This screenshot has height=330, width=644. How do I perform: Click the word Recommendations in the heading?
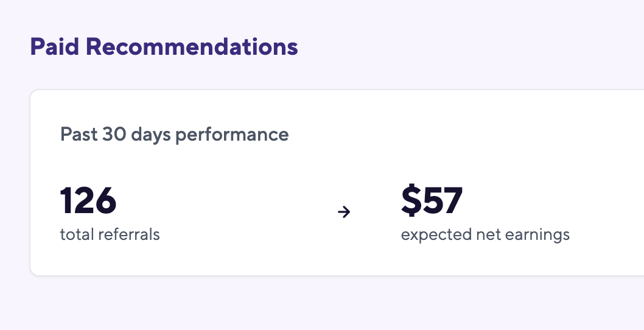[x=192, y=46]
